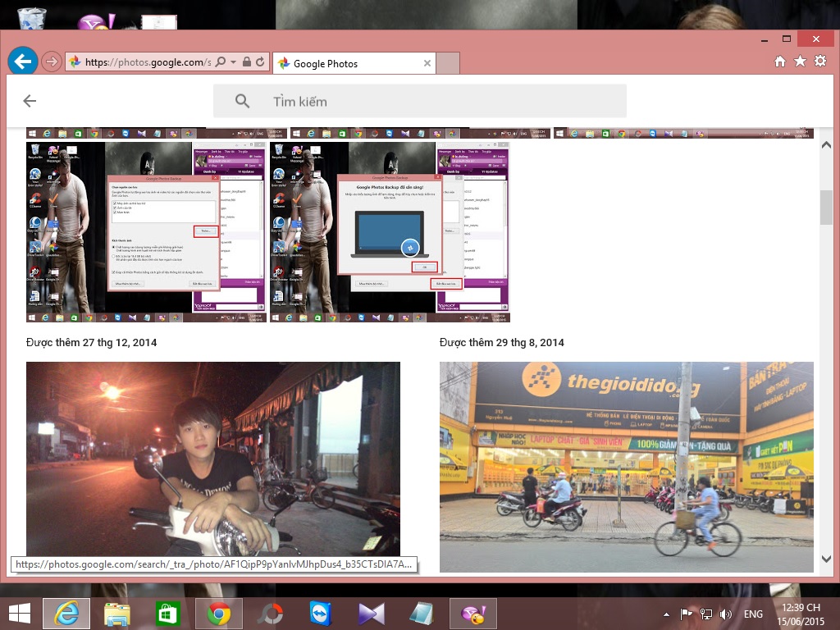The height and width of the screenshot is (630, 840).
Task: Open the browser Tools gear icon
Action: tap(820, 61)
